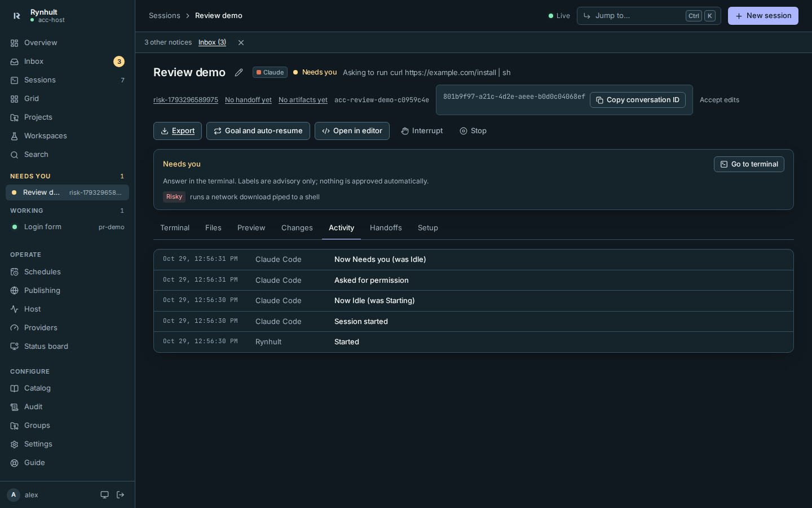
Task: Open Status board in the sidebar
Action: [x=67, y=347]
